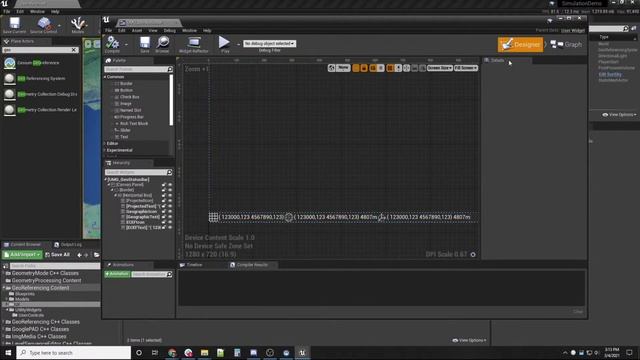Screen dimensions: 640x360
Task: Toggle visibility eye of GeographicIcon row
Action: (170, 211)
